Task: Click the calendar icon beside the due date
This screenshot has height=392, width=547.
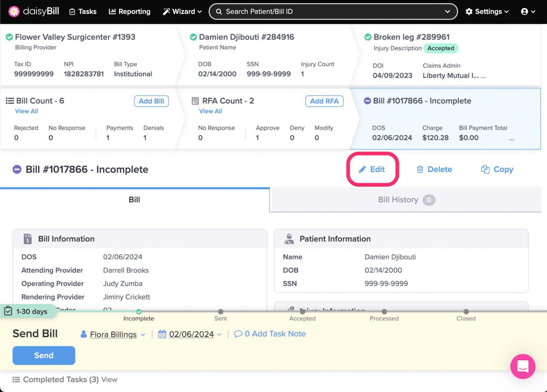Action: pyautogui.click(x=162, y=334)
